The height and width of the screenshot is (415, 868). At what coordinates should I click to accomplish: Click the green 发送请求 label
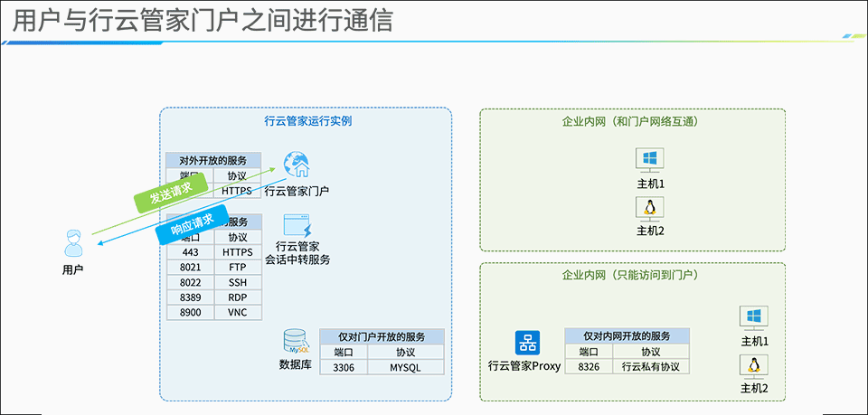(x=172, y=192)
